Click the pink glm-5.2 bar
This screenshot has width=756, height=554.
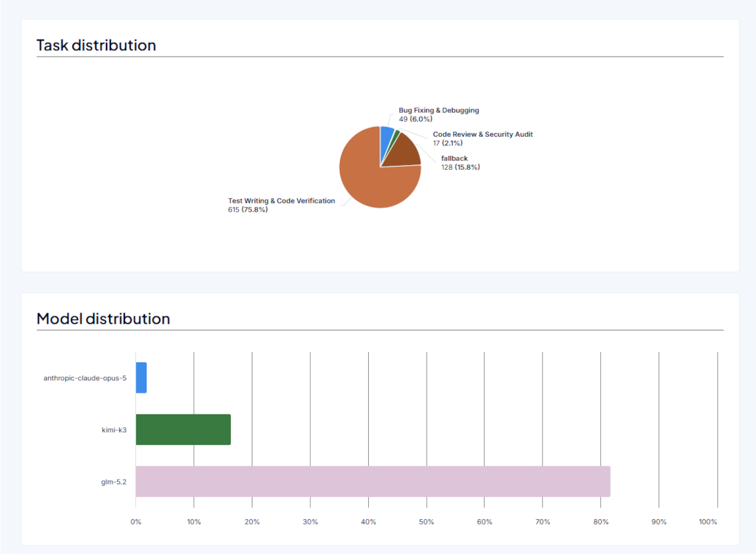373,481
